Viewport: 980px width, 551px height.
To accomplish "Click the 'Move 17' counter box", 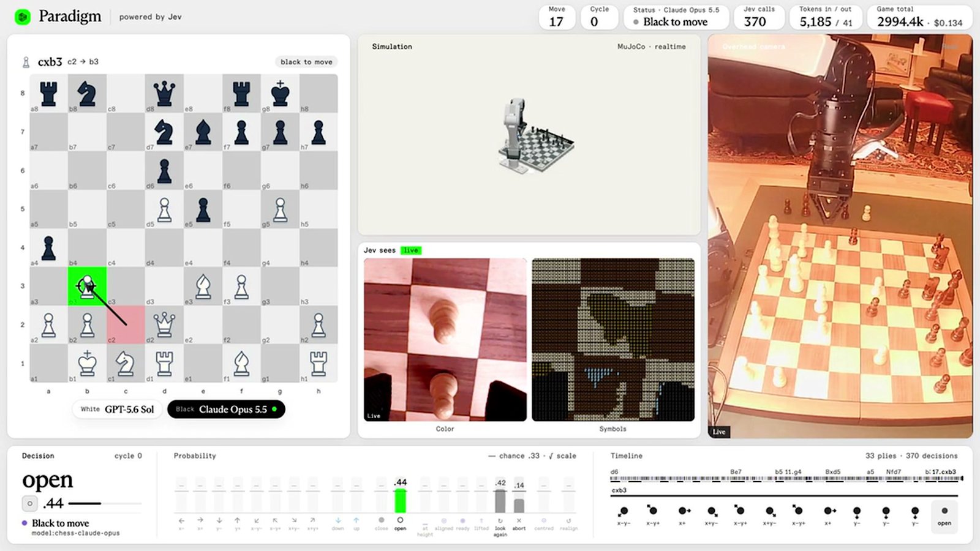I will click(x=557, y=17).
